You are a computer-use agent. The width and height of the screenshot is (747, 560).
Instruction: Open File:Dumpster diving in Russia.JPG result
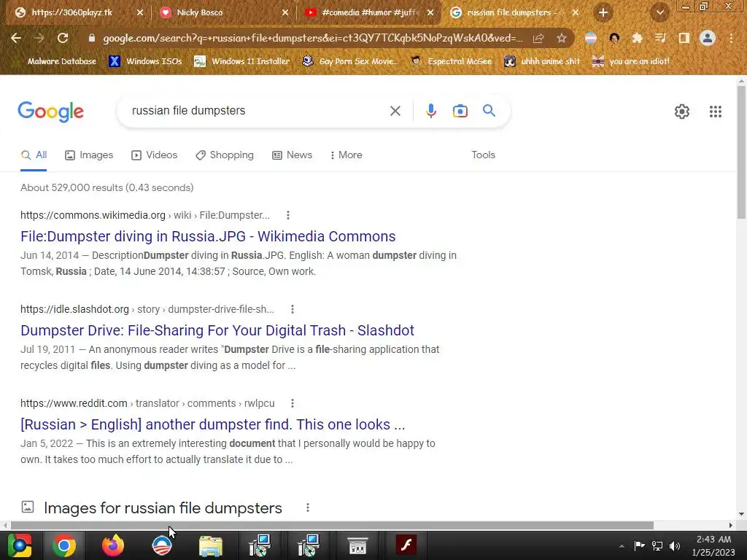[208, 237]
